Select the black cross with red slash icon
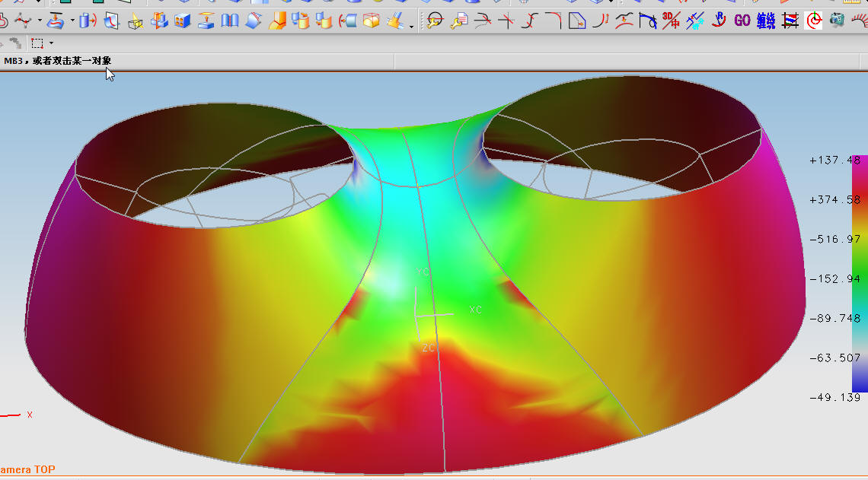868x480 pixels. (x=506, y=21)
